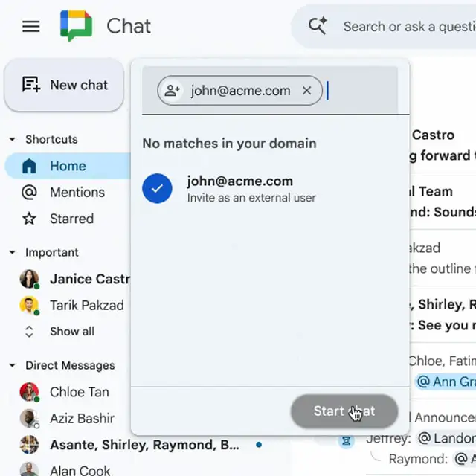Click Janice Castro's avatar
The height and width of the screenshot is (476, 476).
[29, 279]
